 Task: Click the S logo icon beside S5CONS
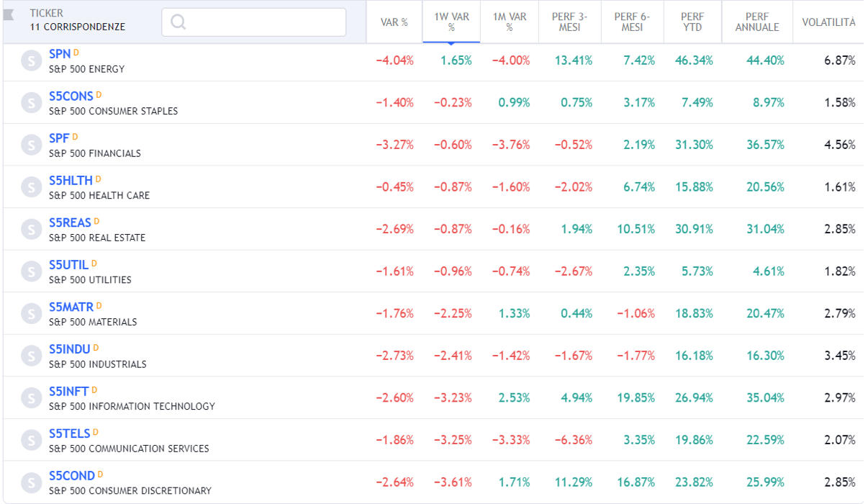pyautogui.click(x=31, y=103)
